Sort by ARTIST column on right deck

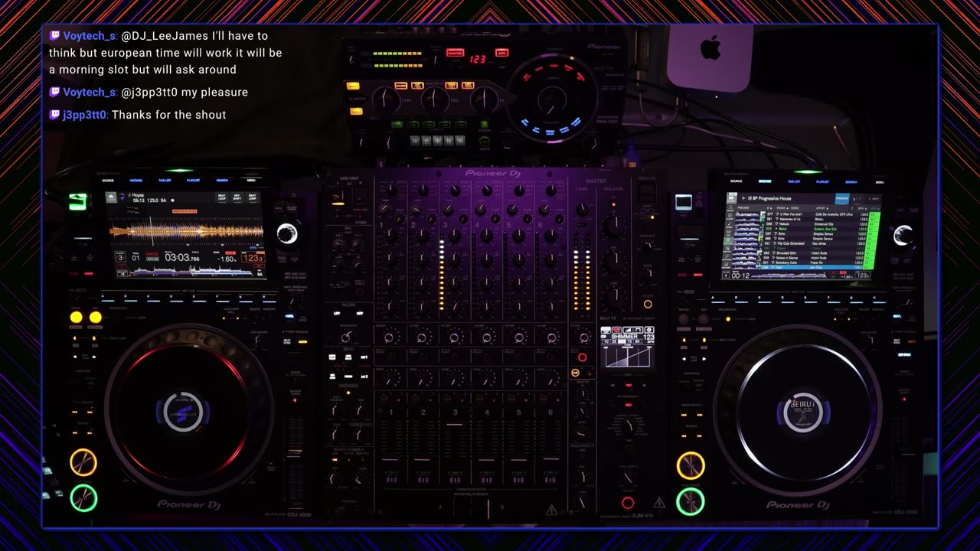822,208
